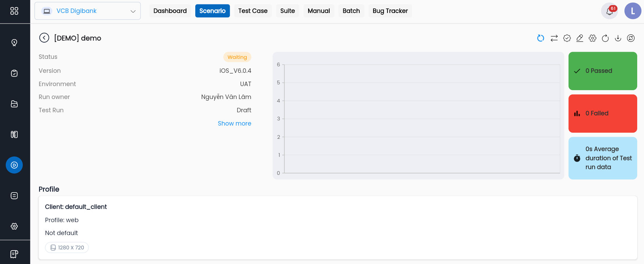This screenshot has width=644, height=264.
Task: Click the swap arrows icon
Action: pyautogui.click(x=554, y=38)
